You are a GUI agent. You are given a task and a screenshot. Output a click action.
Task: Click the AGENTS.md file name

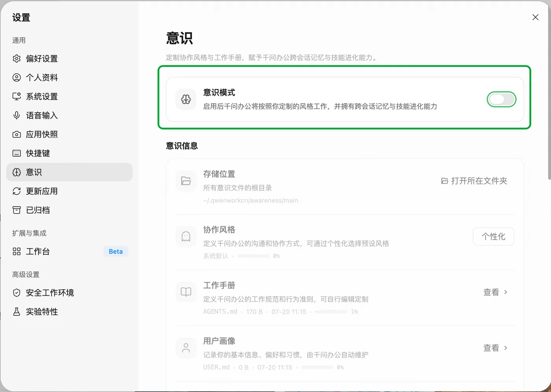tap(220, 311)
